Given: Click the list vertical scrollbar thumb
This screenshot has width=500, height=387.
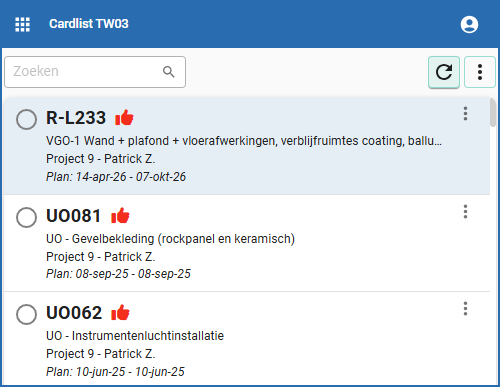Looking at the screenshot, I should 493,112.
